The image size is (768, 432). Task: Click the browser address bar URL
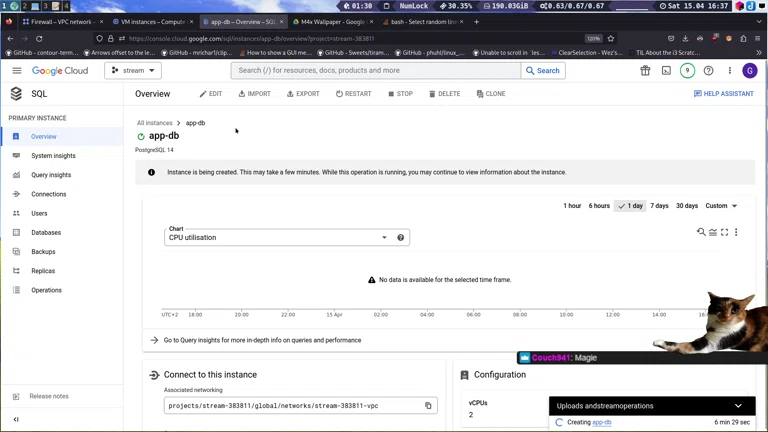pos(251,38)
